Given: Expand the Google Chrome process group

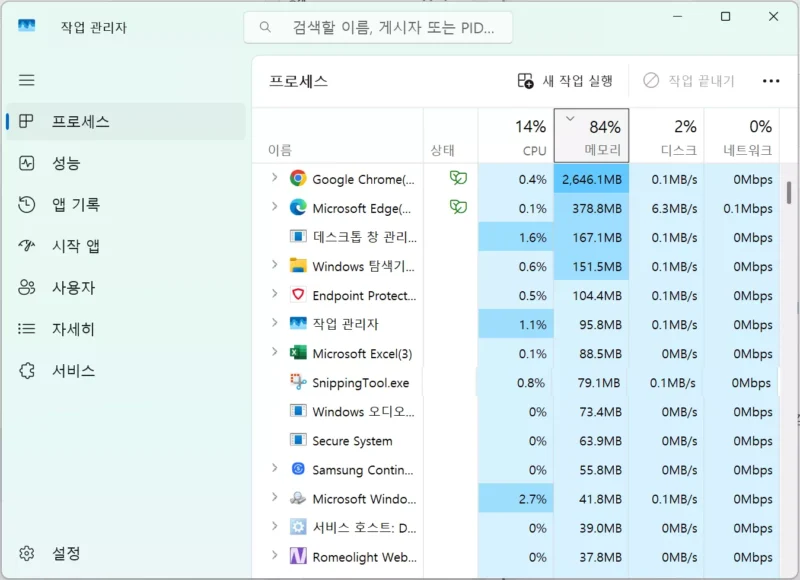Looking at the screenshot, I should coord(274,178).
